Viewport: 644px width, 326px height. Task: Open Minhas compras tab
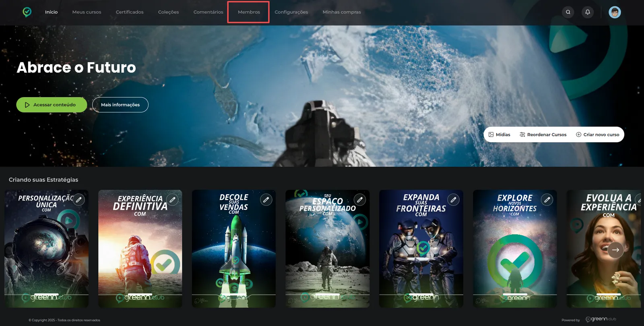342,12
